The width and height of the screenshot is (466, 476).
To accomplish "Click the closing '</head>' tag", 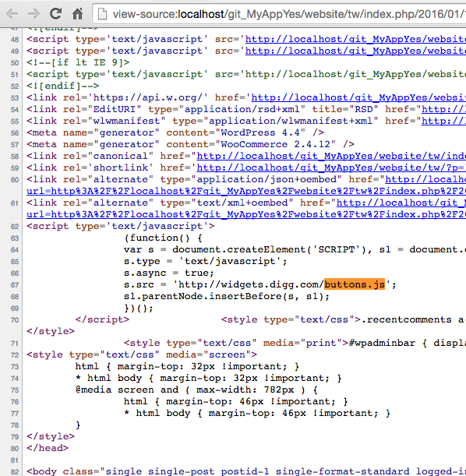I will [x=48, y=448].
